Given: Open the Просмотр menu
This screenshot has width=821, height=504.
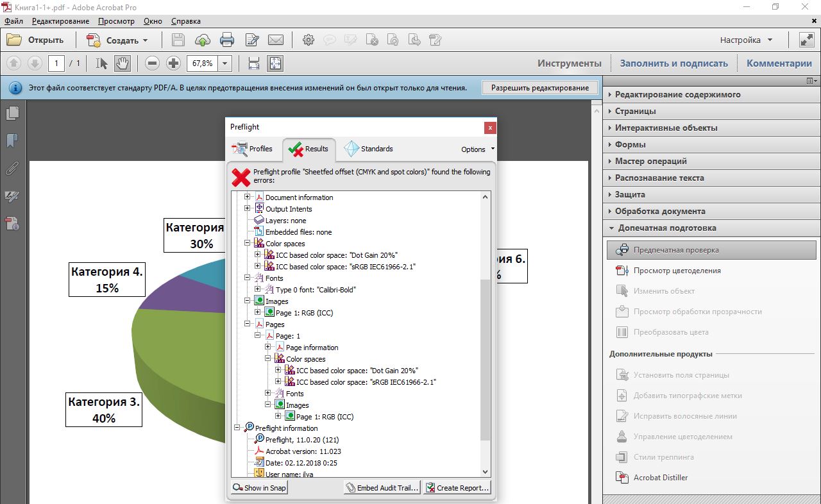Looking at the screenshot, I should point(116,21).
